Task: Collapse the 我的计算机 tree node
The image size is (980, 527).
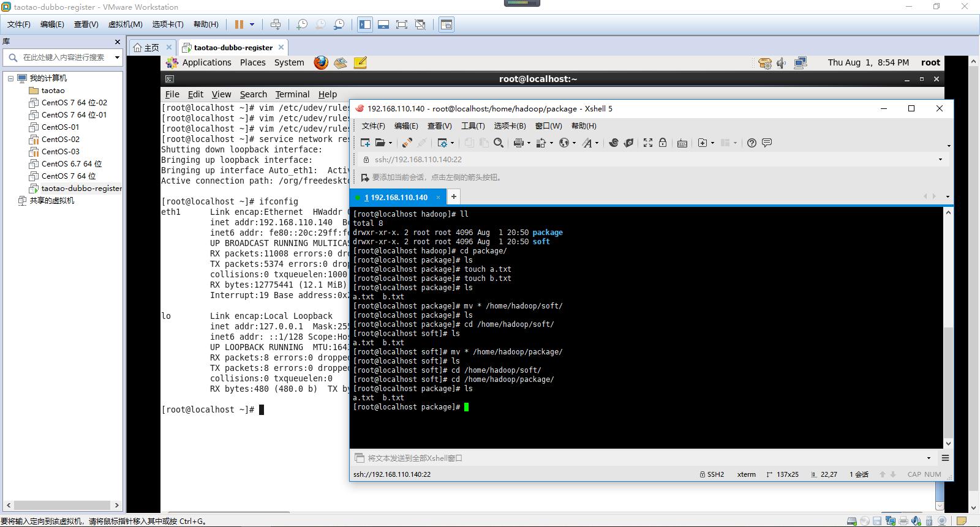Action: (10, 78)
